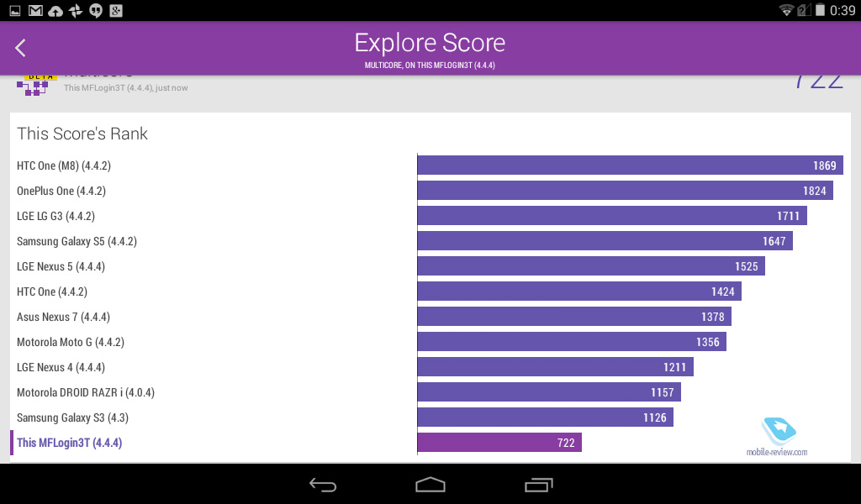Select the Samsung Galaxy S5 (4.4.2) label
861x504 pixels.
pyautogui.click(x=77, y=241)
